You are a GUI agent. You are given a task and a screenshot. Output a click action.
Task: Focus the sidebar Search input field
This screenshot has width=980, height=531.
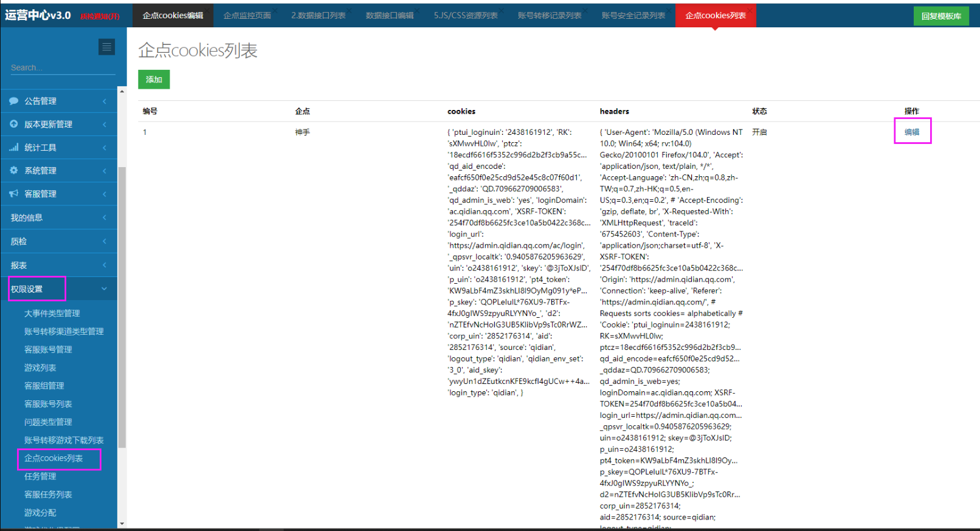tap(63, 67)
